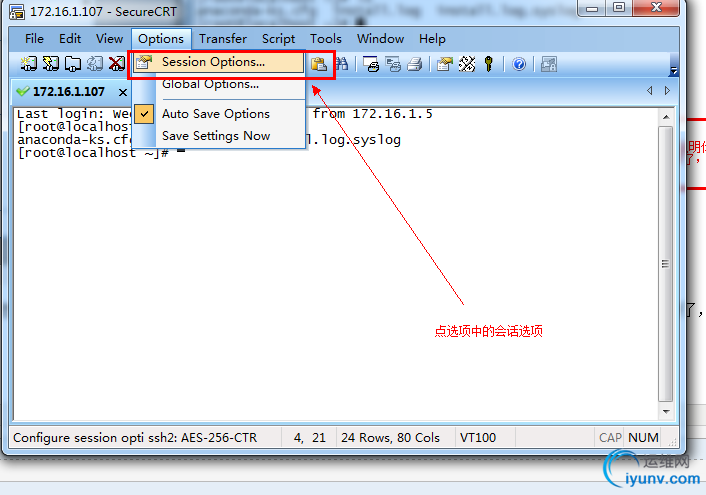Viewport: 706px width, 495px height.
Task: Maximize the SecureCRT window
Action: pyautogui.click(x=619, y=8)
